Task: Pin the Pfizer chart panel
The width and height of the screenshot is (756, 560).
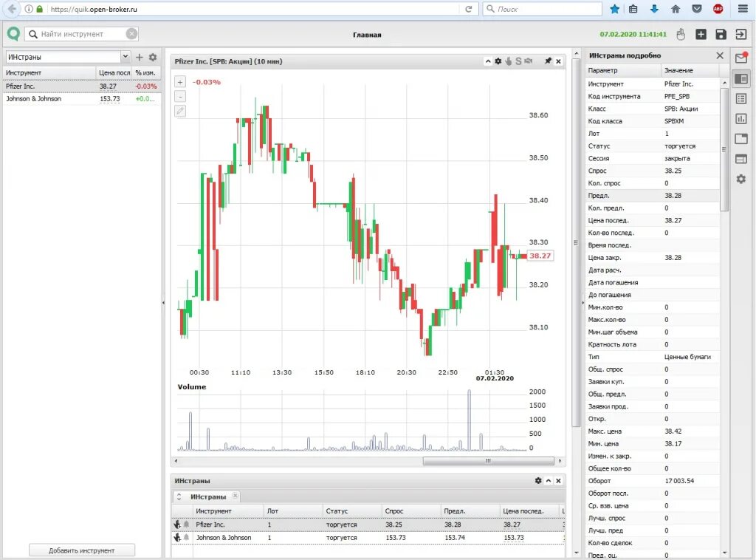Action: click(549, 61)
